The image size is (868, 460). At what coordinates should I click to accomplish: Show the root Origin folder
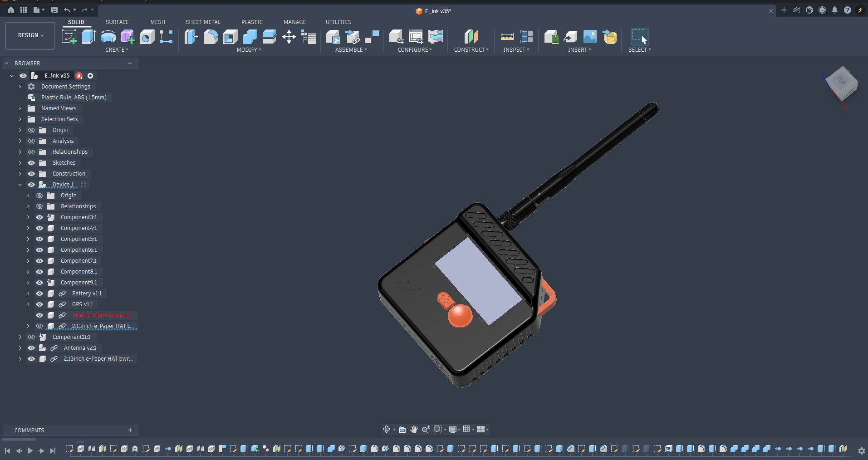click(x=31, y=130)
